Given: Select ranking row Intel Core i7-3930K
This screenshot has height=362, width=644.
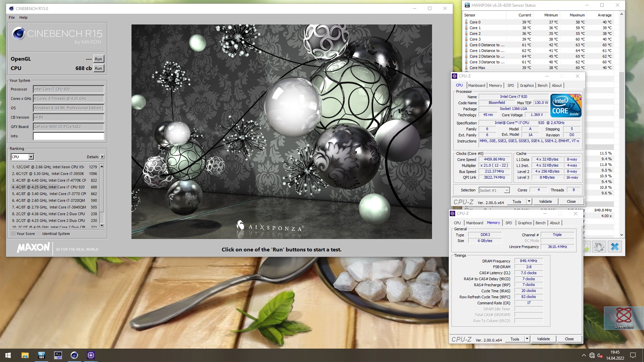Looking at the screenshot, I should (x=55, y=174).
